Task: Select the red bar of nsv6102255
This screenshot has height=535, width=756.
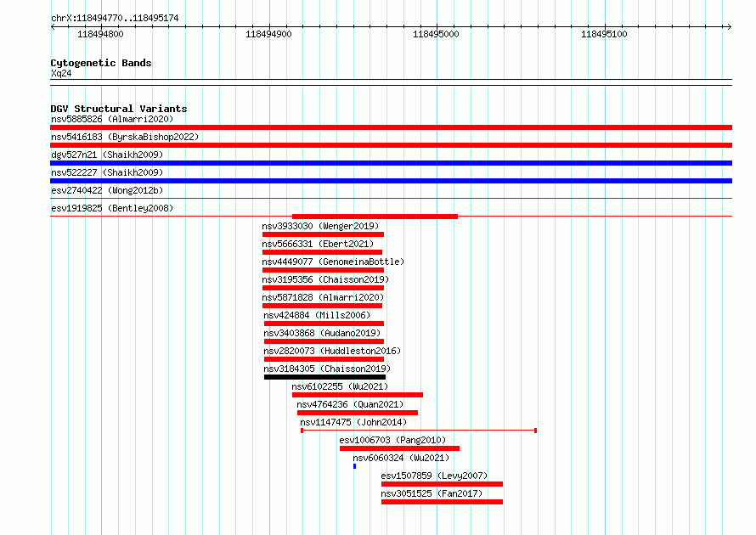Action: (x=358, y=395)
